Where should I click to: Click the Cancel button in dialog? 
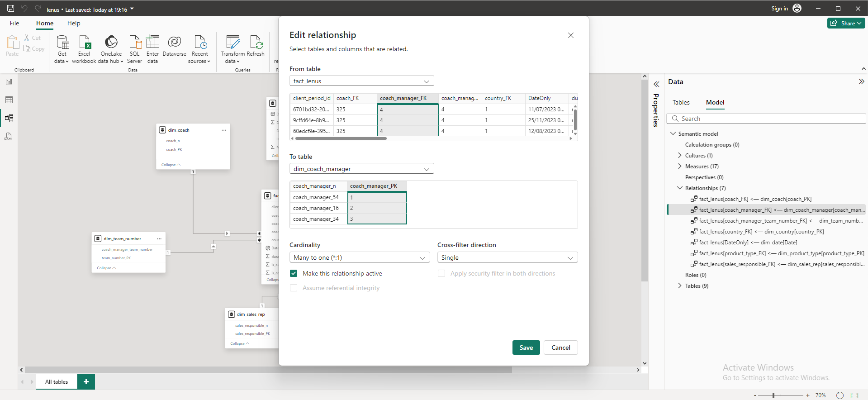point(561,348)
